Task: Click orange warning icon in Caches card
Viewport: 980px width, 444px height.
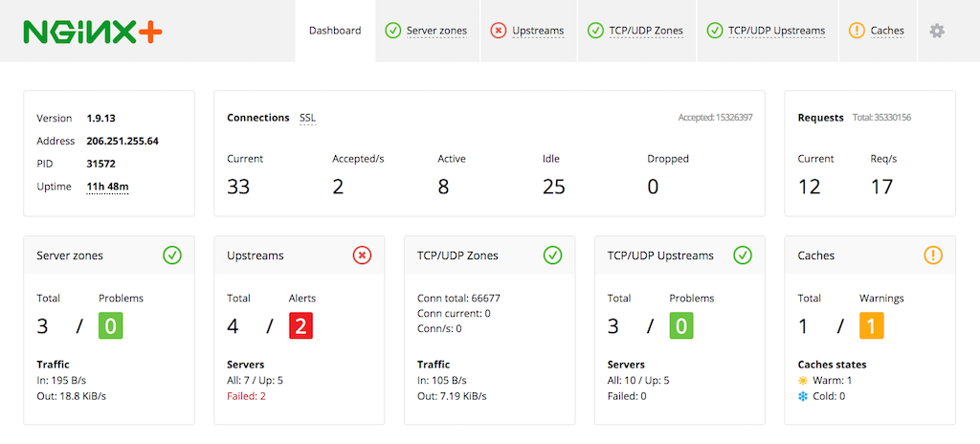Action: tap(933, 255)
